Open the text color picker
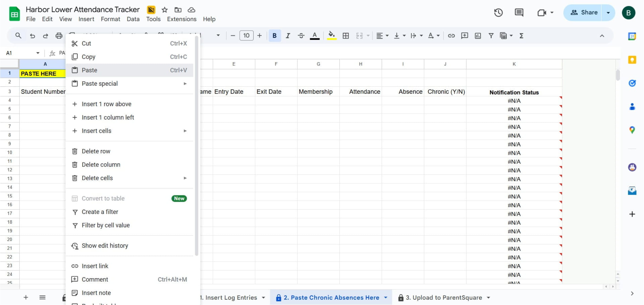 314,36
